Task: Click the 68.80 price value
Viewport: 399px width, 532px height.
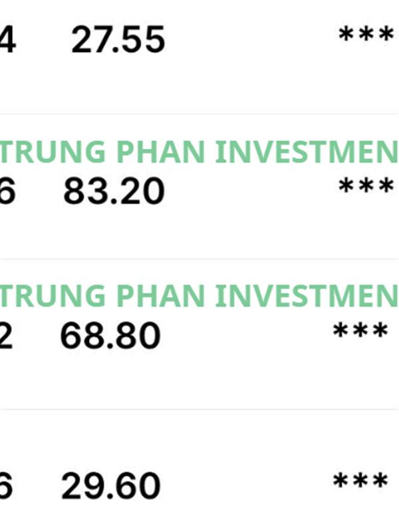Action: (110, 337)
